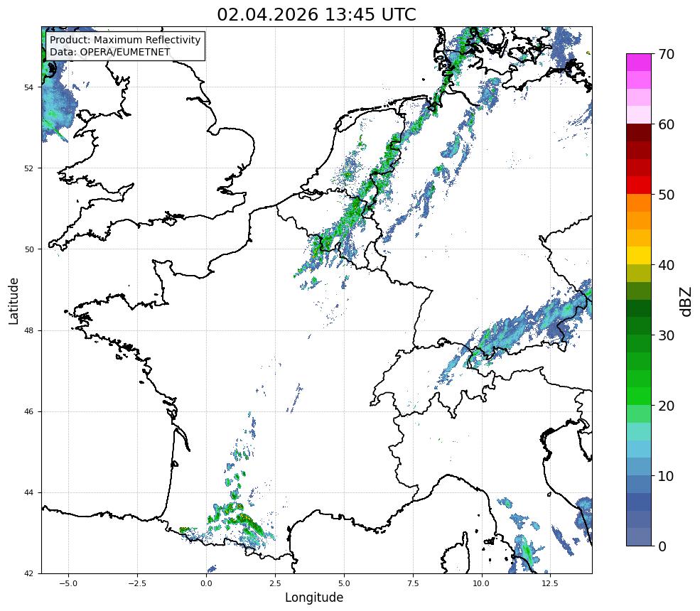Click the colorbar tick label 70

666,54
